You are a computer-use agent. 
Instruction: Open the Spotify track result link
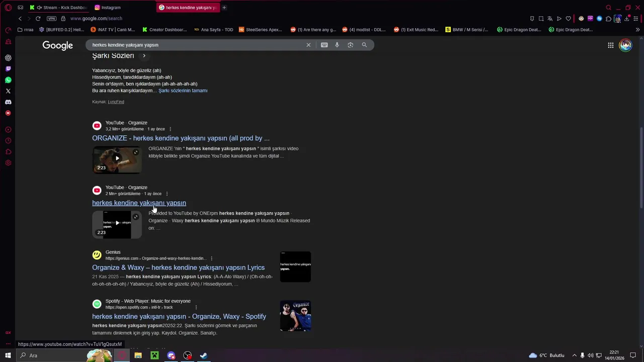pyautogui.click(x=179, y=316)
